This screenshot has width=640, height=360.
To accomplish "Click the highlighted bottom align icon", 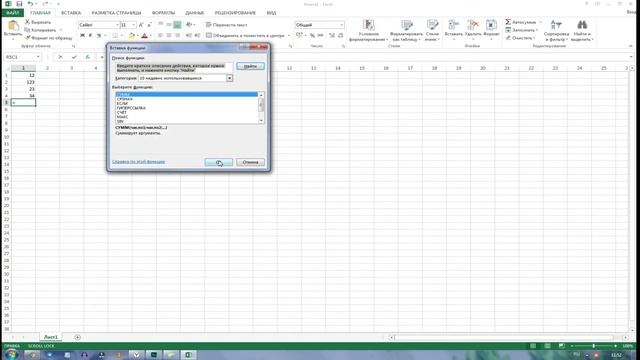I will 177,25.
